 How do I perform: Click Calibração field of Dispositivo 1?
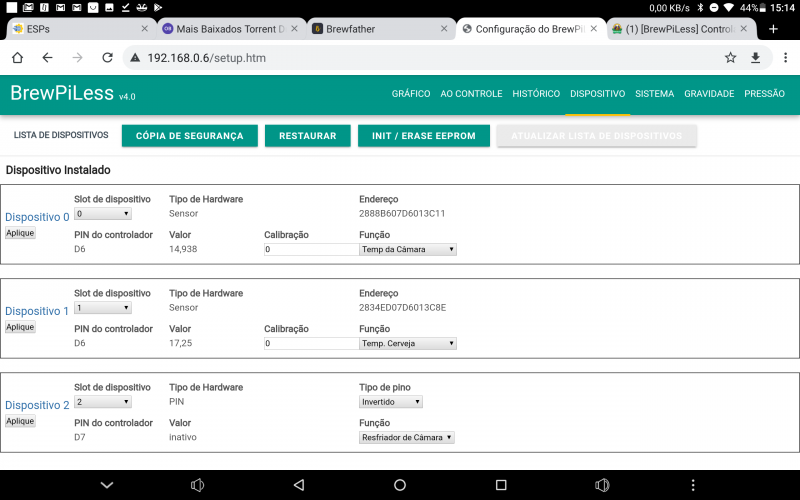coord(312,343)
